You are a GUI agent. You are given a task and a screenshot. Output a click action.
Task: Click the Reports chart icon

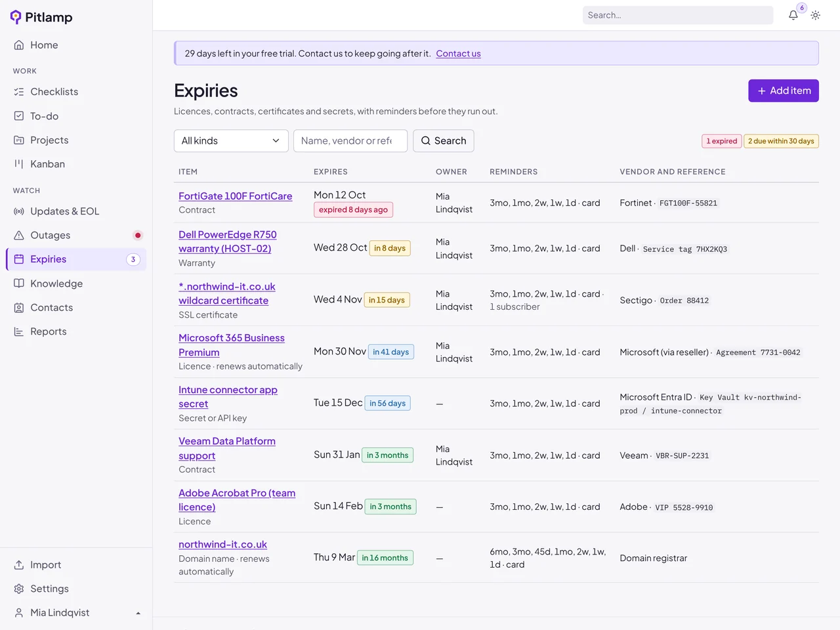tap(19, 331)
